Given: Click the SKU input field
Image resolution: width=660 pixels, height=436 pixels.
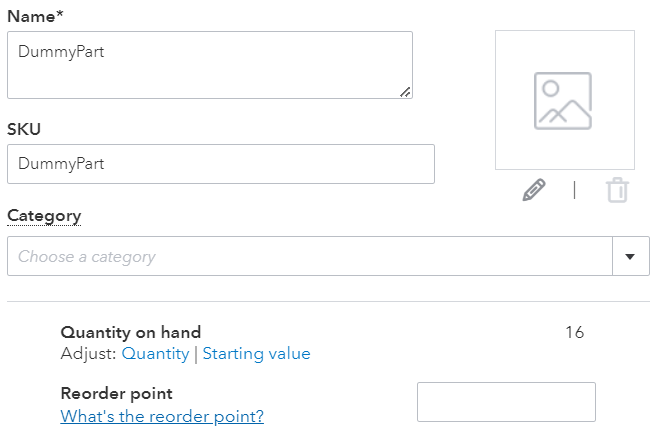Looking at the screenshot, I should point(221,164).
